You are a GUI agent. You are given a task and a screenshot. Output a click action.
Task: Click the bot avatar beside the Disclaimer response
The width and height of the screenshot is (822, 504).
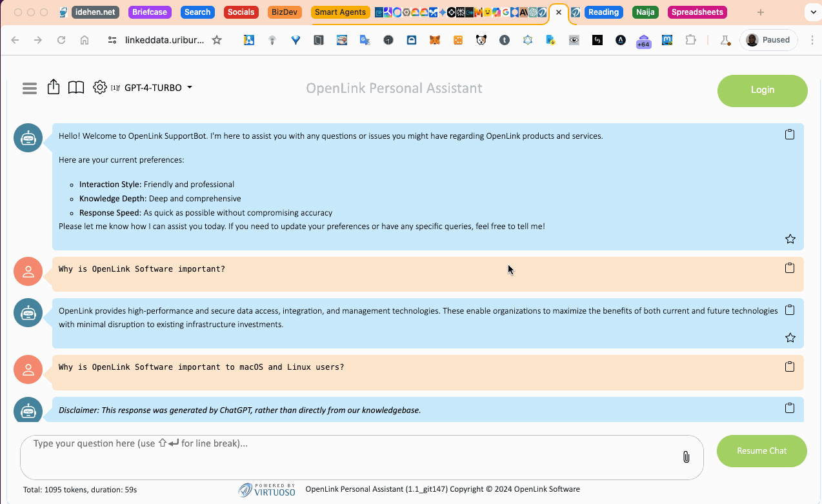pos(28,411)
